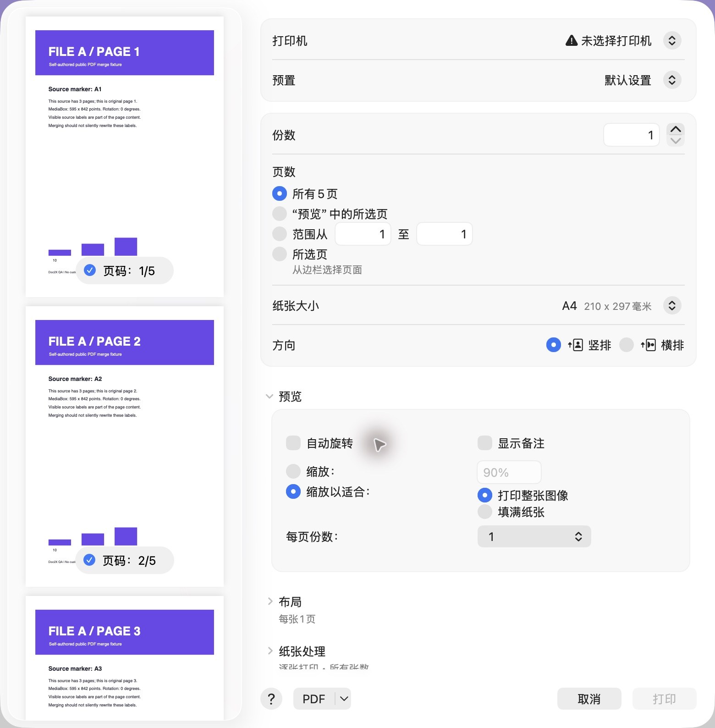The width and height of the screenshot is (715, 728).
Task: Open the 每页份数 copies per page dropdown
Action: point(534,536)
